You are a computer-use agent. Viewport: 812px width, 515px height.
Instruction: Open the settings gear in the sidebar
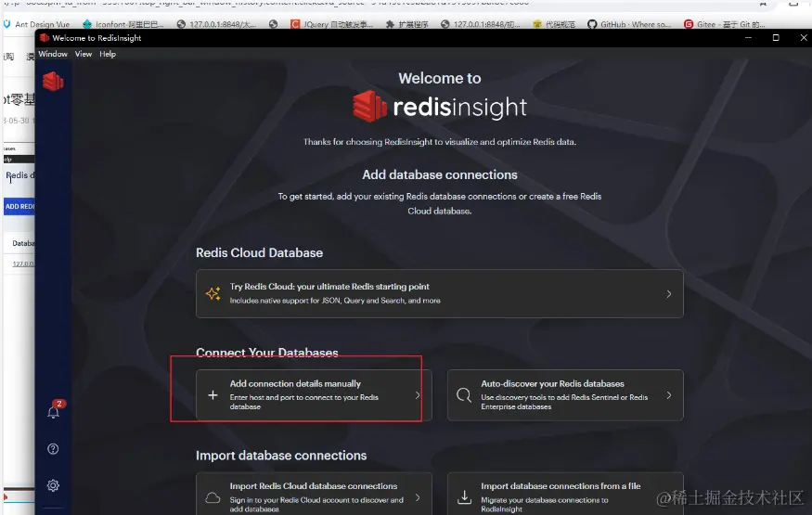tap(53, 485)
